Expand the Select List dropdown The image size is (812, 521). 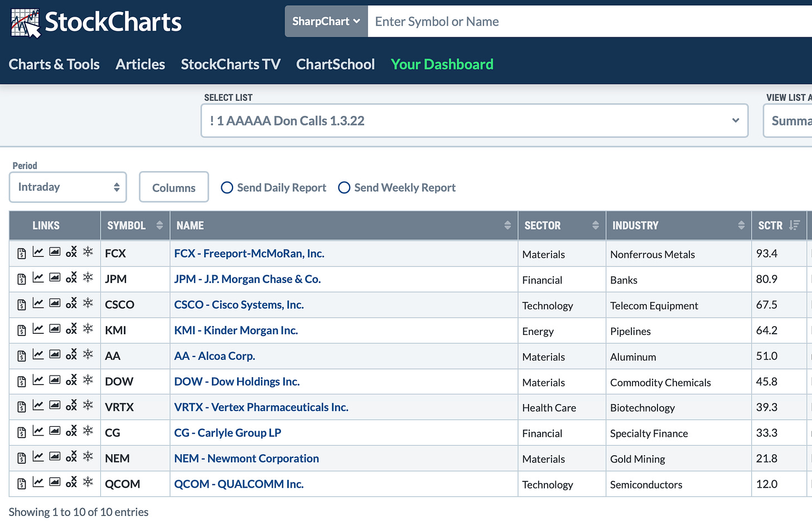[x=475, y=120]
